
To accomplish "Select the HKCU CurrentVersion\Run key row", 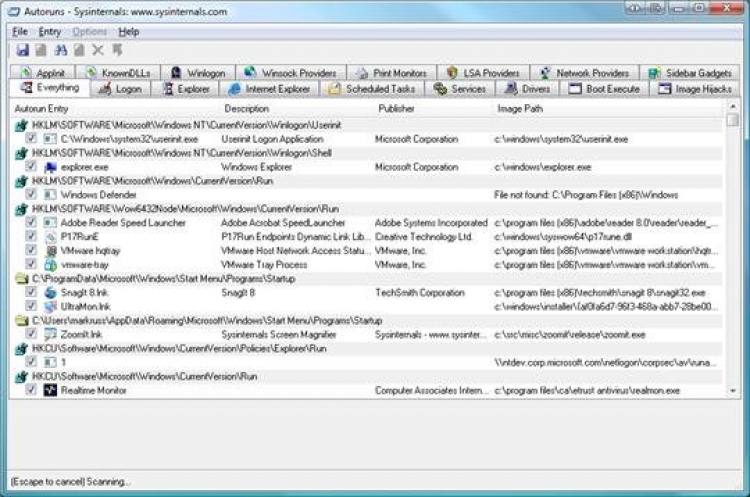I will click(x=368, y=376).
